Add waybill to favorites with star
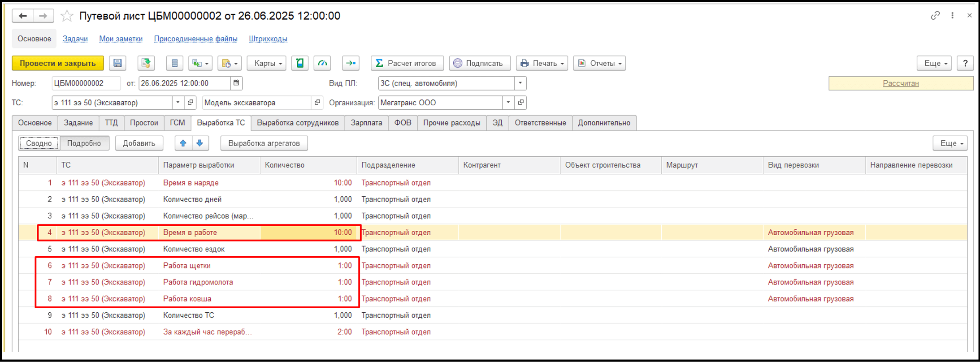This screenshot has width=980, height=362. pyautogui.click(x=67, y=16)
